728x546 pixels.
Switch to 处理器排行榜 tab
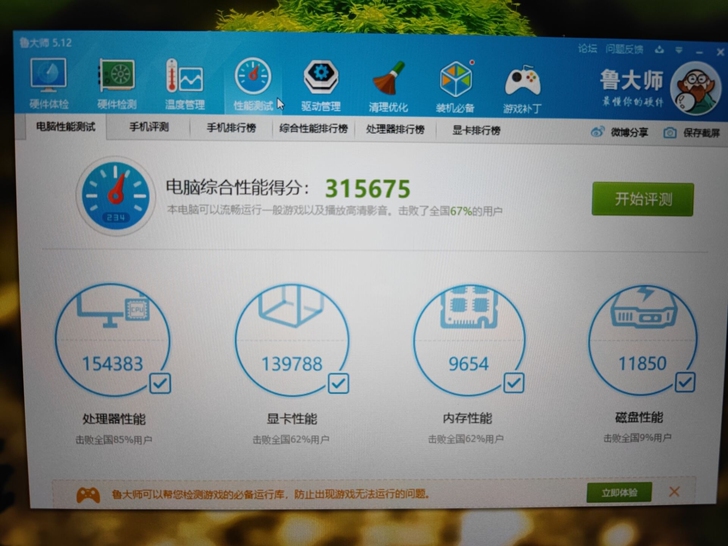click(395, 130)
